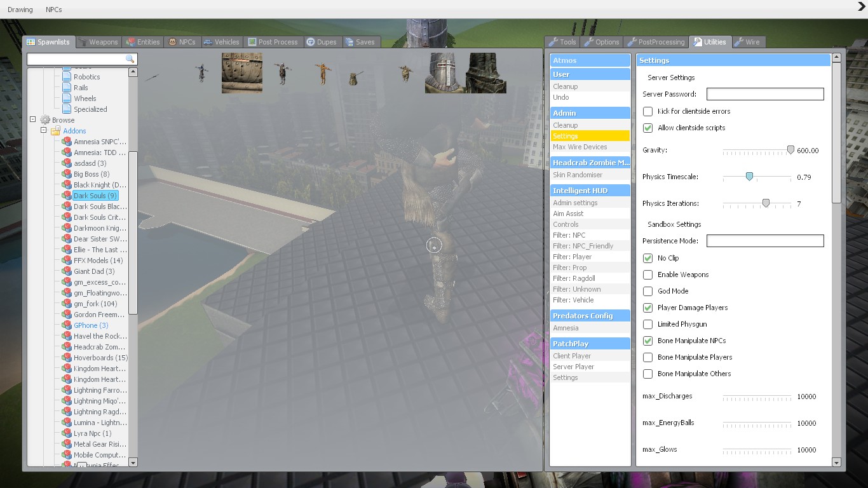Click the search magnifier icon in spawnlist
This screenshot has height=488, width=868.
pyautogui.click(x=130, y=58)
